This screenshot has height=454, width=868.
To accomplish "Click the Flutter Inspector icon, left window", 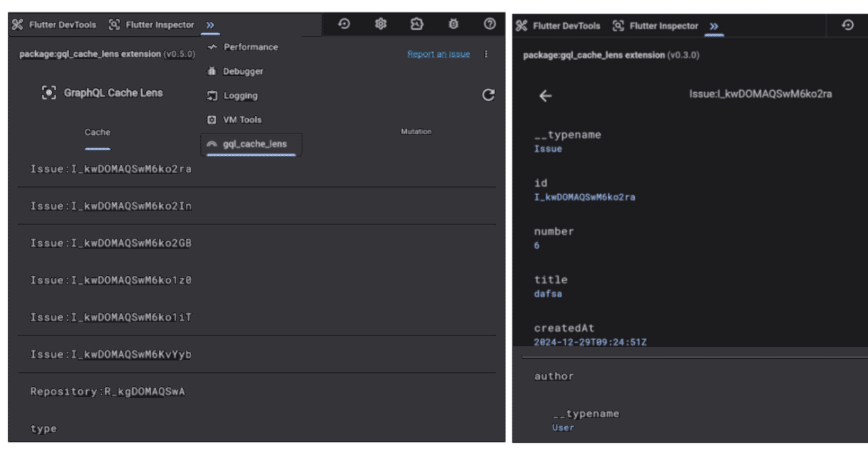I will coord(114,25).
